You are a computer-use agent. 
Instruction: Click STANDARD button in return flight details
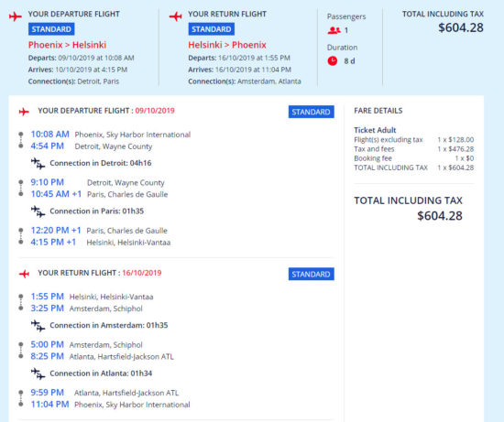pyautogui.click(x=312, y=274)
